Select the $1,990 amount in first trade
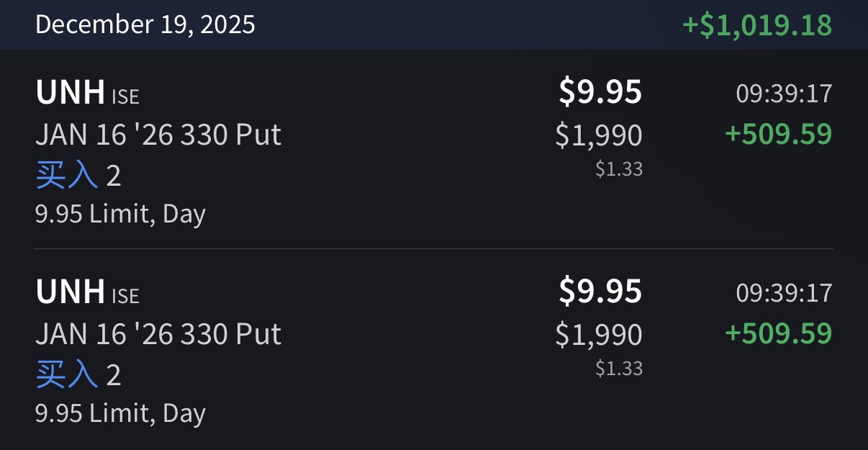Viewport: 868px width, 450px height. pos(599,135)
